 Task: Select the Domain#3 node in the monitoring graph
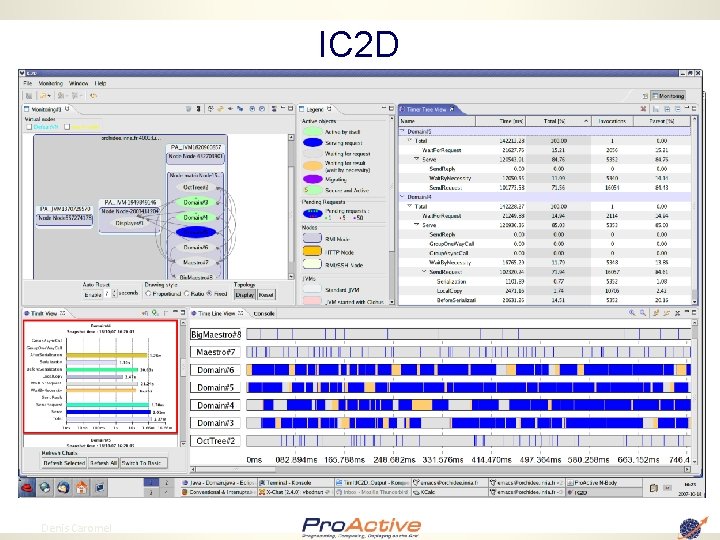coord(196,202)
